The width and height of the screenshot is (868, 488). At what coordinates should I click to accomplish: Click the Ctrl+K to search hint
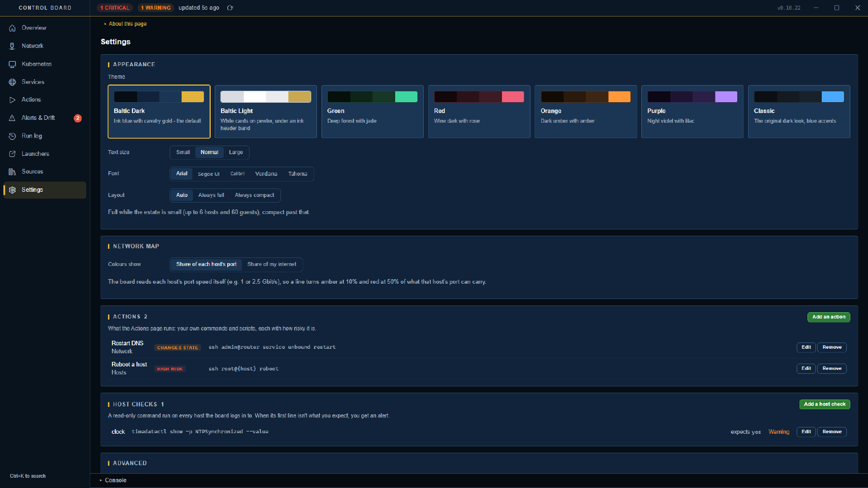point(27,476)
